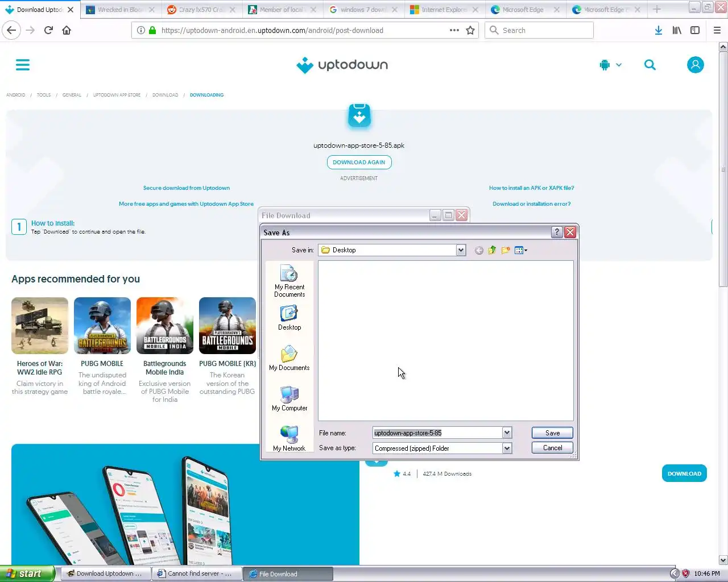
Task: Toggle Firefox sidebar view
Action: pos(695,30)
